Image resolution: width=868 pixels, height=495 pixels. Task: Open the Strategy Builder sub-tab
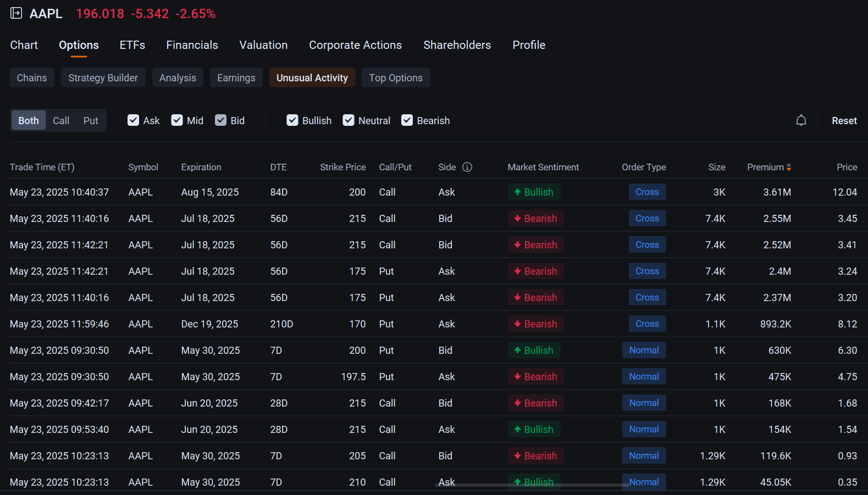tap(103, 77)
